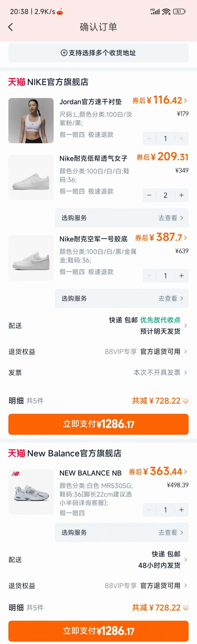Tap the Jordan sports bra product thumbnail

click(31, 120)
